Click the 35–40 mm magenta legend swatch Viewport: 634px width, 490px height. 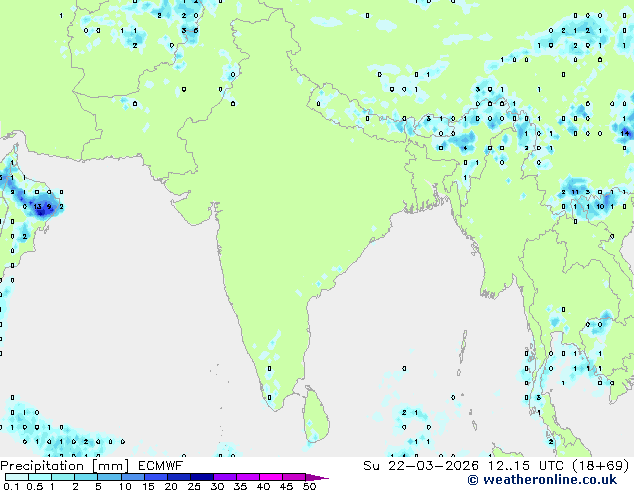click(x=247, y=477)
